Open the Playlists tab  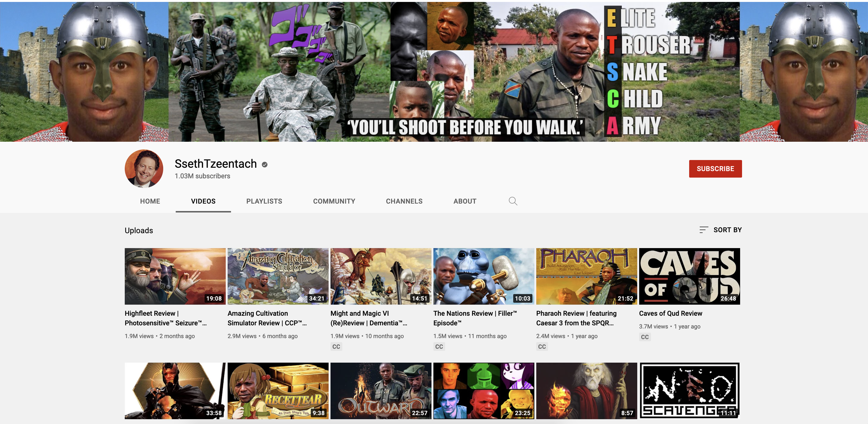pyautogui.click(x=264, y=201)
